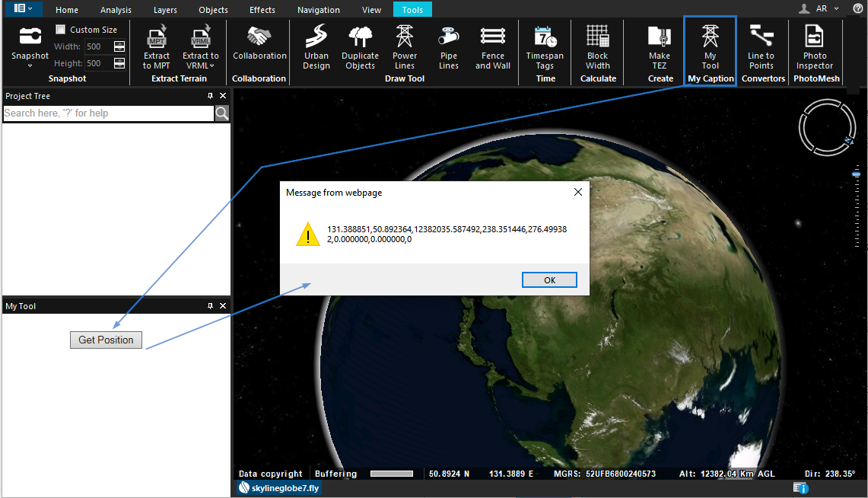
Task: Switch to the Layers ribbon tab
Action: [x=166, y=10]
